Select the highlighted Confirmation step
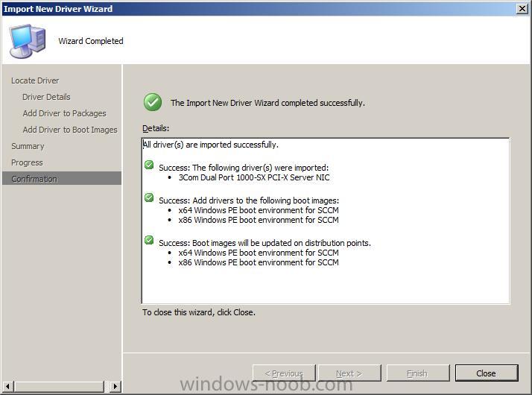This screenshot has height=395, width=532. (x=62, y=179)
